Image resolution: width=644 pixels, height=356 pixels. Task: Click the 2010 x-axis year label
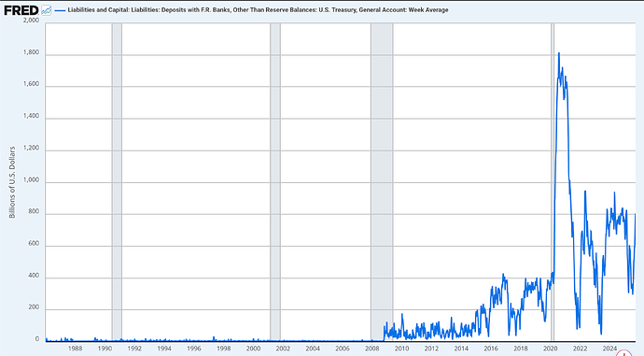(x=401, y=349)
